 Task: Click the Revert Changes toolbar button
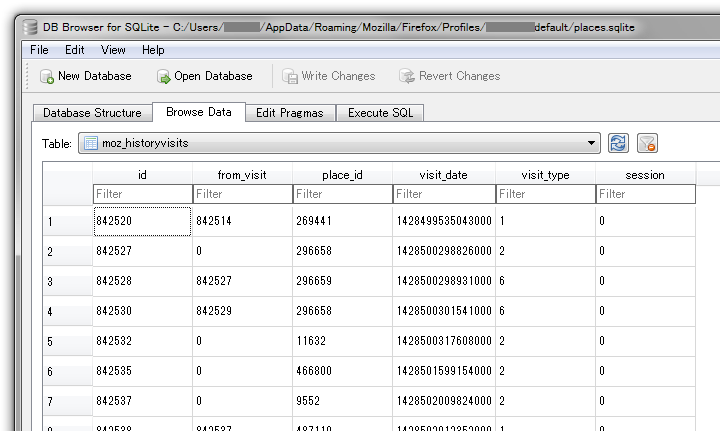click(x=450, y=76)
